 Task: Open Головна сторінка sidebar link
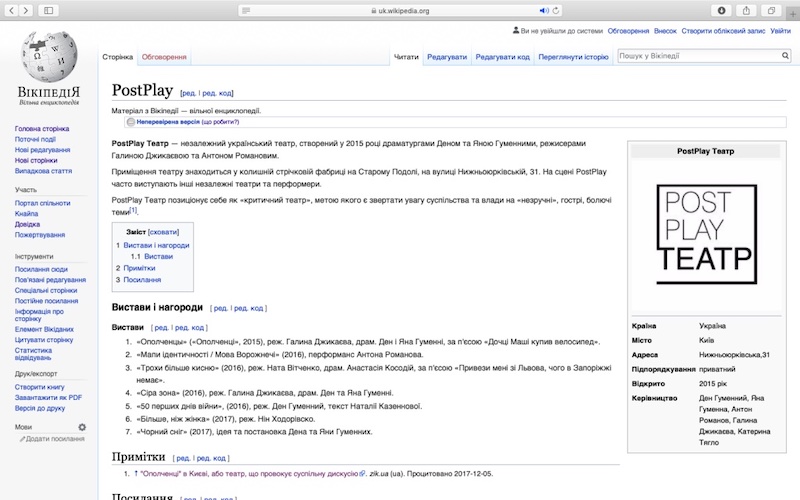(x=42, y=129)
